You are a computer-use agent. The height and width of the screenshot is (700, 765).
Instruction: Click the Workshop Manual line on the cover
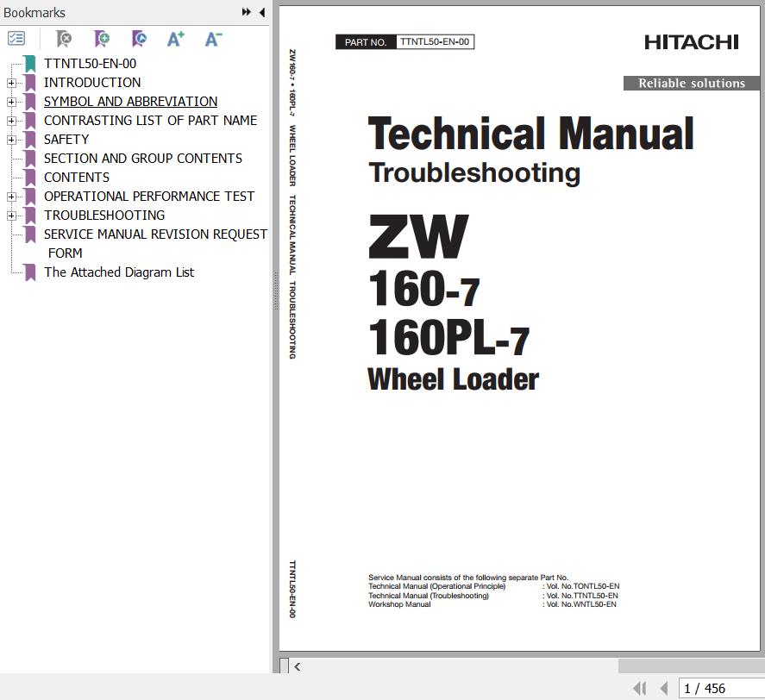pyautogui.click(x=399, y=604)
